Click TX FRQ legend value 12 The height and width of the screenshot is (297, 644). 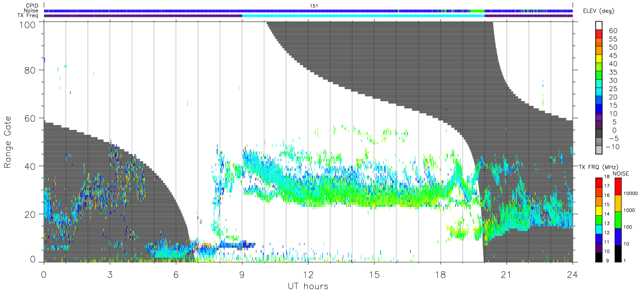coord(606,232)
